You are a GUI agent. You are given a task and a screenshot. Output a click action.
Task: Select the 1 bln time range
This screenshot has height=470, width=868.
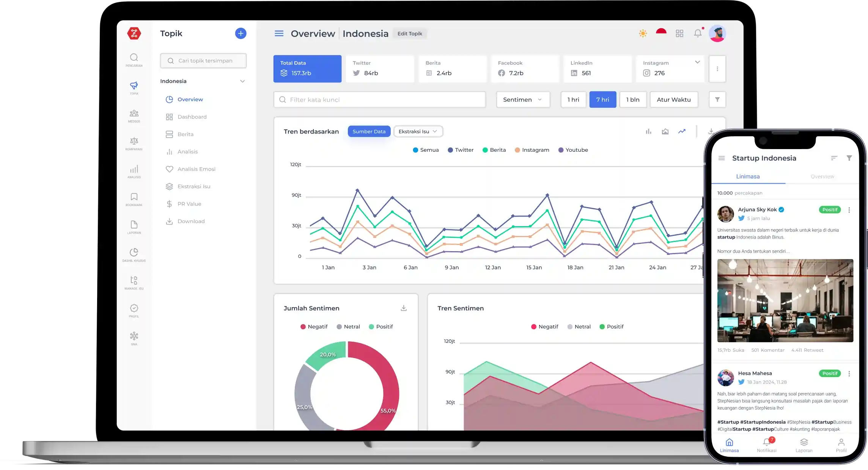tap(633, 100)
